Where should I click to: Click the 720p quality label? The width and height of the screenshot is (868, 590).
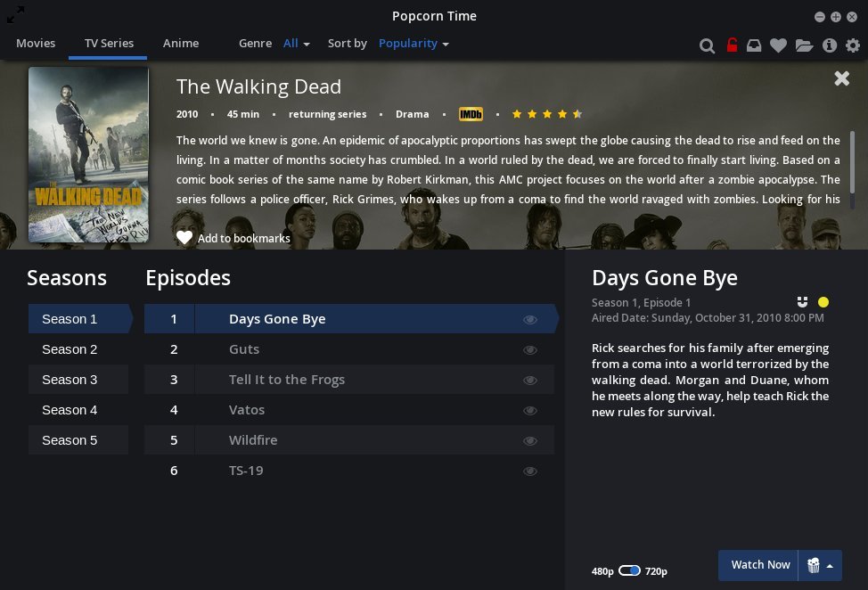click(656, 571)
